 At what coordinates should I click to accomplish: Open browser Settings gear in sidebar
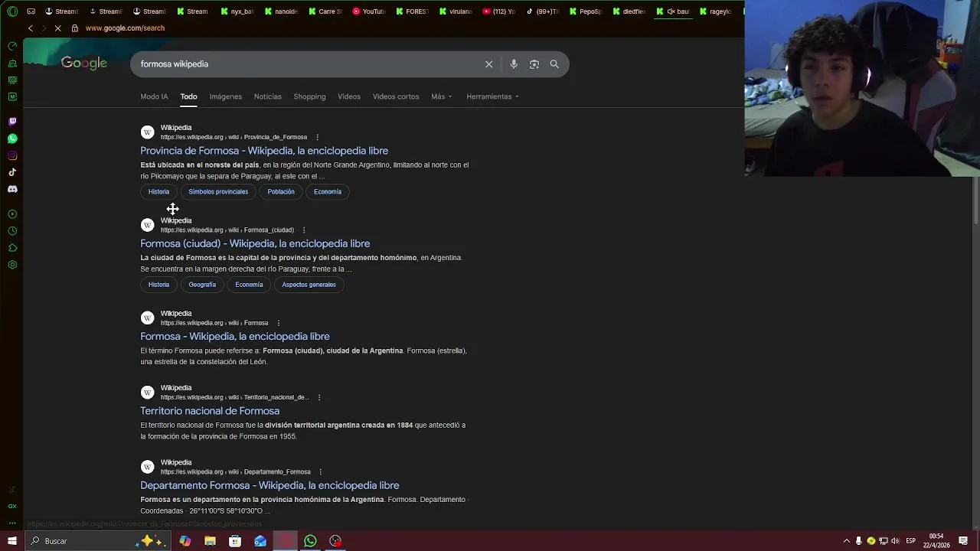click(x=12, y=265)
